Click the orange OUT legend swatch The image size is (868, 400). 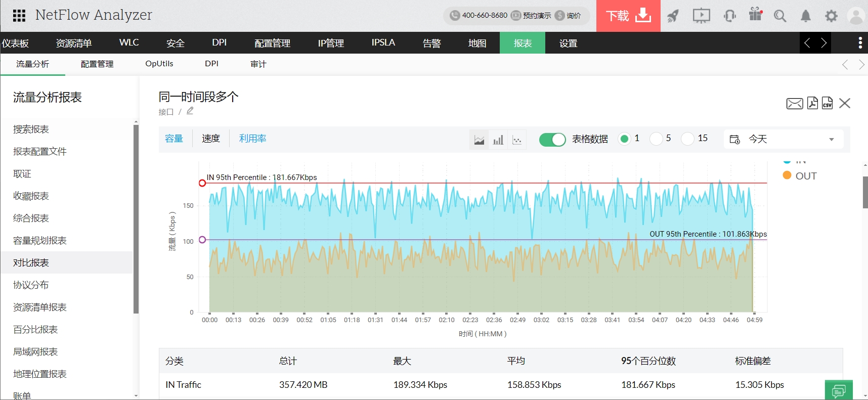[787, 175]
